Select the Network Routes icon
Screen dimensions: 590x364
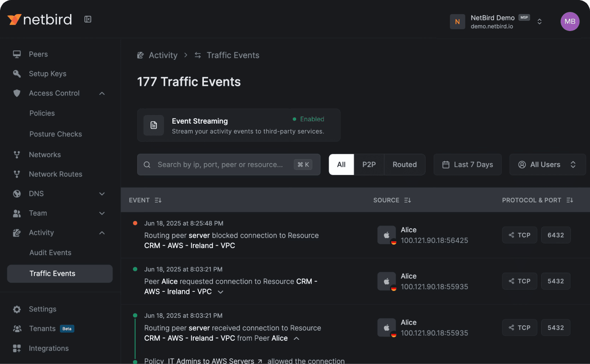(x=17, y=174)
